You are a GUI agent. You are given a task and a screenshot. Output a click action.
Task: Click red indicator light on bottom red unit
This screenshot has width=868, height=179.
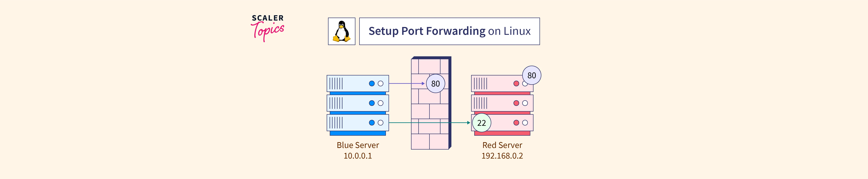point(516,123)
